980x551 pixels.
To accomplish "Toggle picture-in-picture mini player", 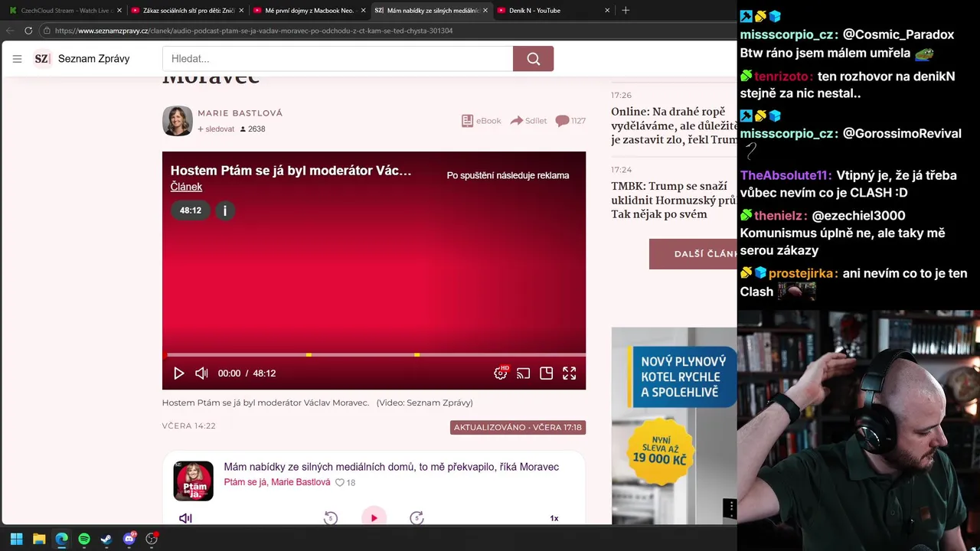I will pyautogui.click(x=547, y=373).
